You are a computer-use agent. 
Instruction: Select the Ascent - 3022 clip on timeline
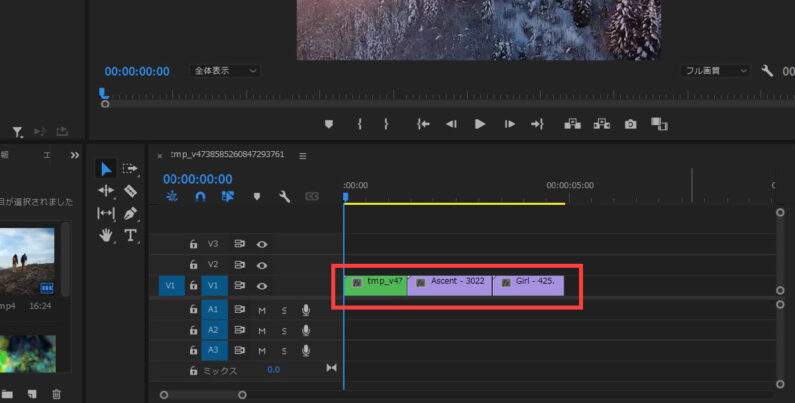(450, 284)
